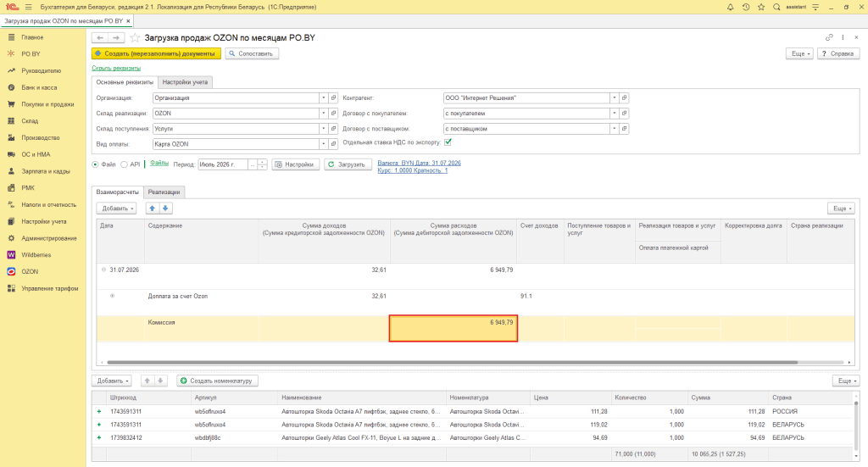Open Справка help button
868x467 pixels.
point(838,53)
